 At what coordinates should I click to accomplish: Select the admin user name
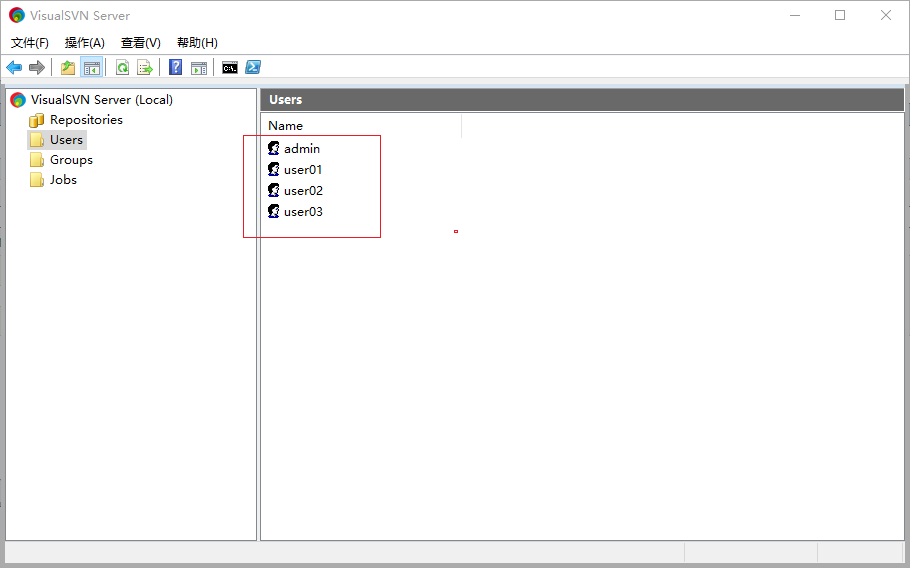(x=302, y=149)
